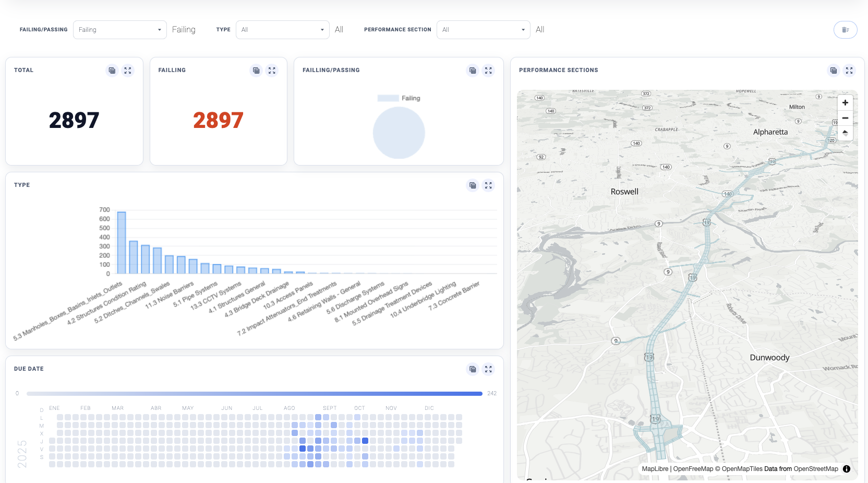Open Performance Sections data table view
The height and width of the screenshot is (483, 868).
tap(834, 70)
